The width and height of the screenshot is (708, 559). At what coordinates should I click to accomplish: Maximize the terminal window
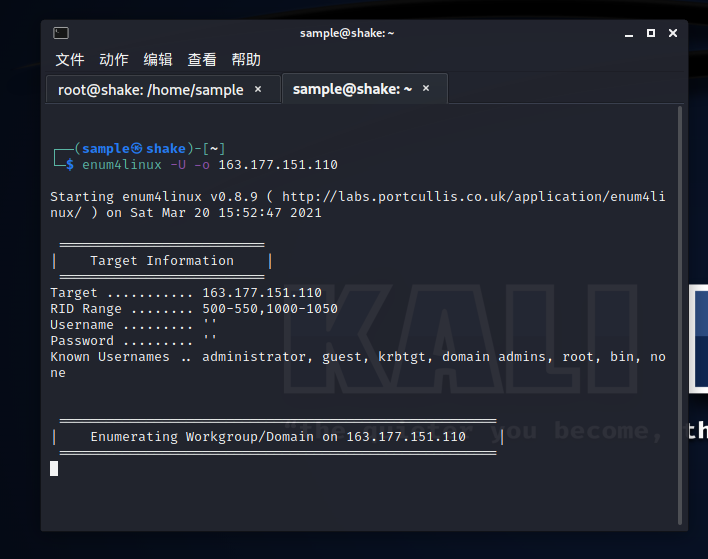(651, 33)
